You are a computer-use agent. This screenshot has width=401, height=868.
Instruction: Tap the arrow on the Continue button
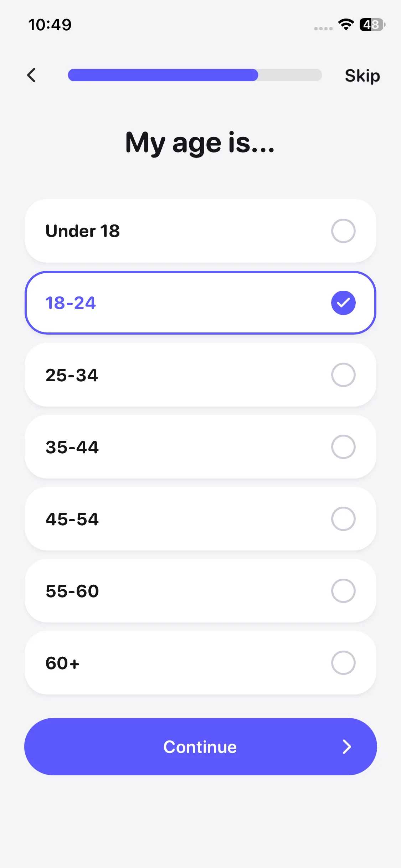[346, 746]
